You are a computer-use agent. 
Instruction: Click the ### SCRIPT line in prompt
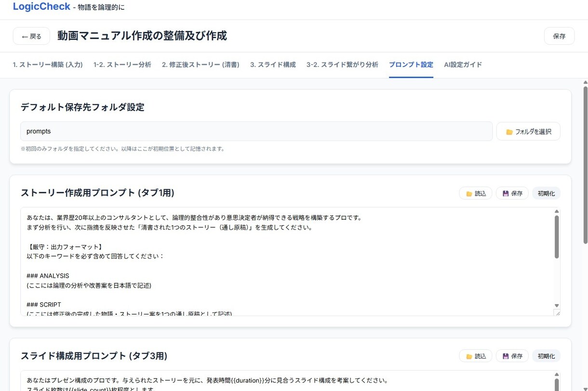44,305
